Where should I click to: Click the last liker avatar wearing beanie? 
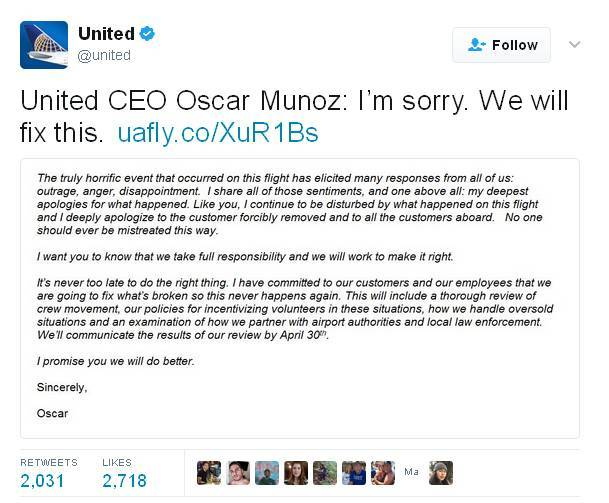tap(441, 473)
